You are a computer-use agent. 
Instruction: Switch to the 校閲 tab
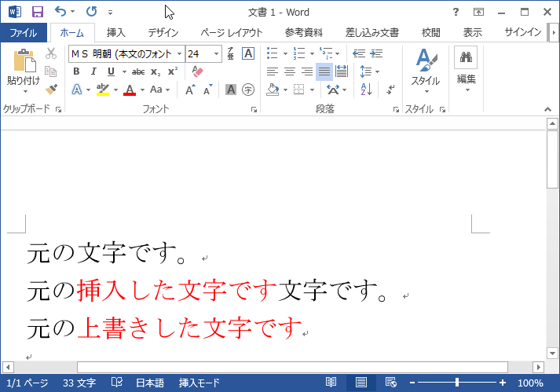click(430, 33)
